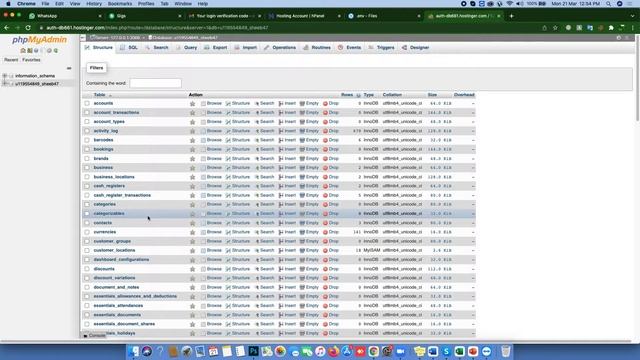Screen dimensions: 640x360
Task: Expand u119554849 database tree node
Action: coord(5,84)
